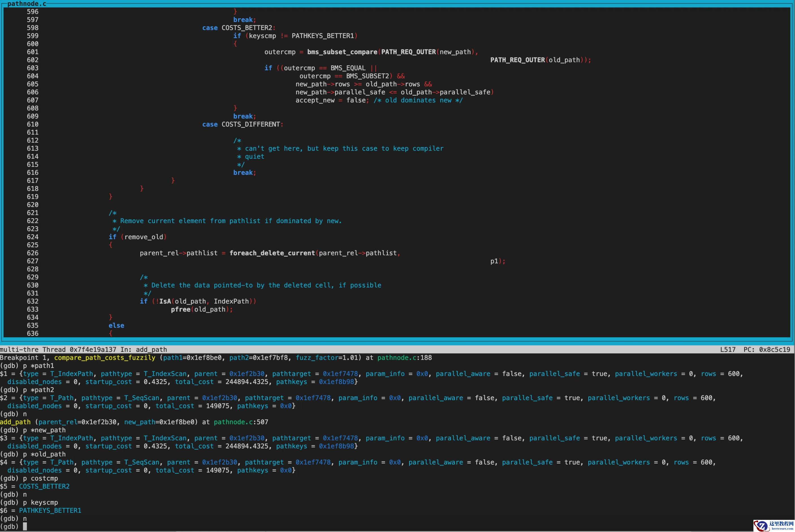
Task: Click the PATHKEYS_BETTER1 result of $6
Action: [x=50, y=510]
